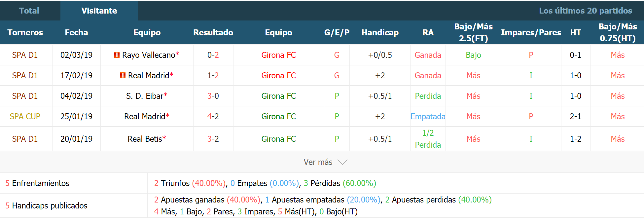Screen dimensions: 644x222
Task: Click the Resultado column header
Action: [x=213, y=32]
